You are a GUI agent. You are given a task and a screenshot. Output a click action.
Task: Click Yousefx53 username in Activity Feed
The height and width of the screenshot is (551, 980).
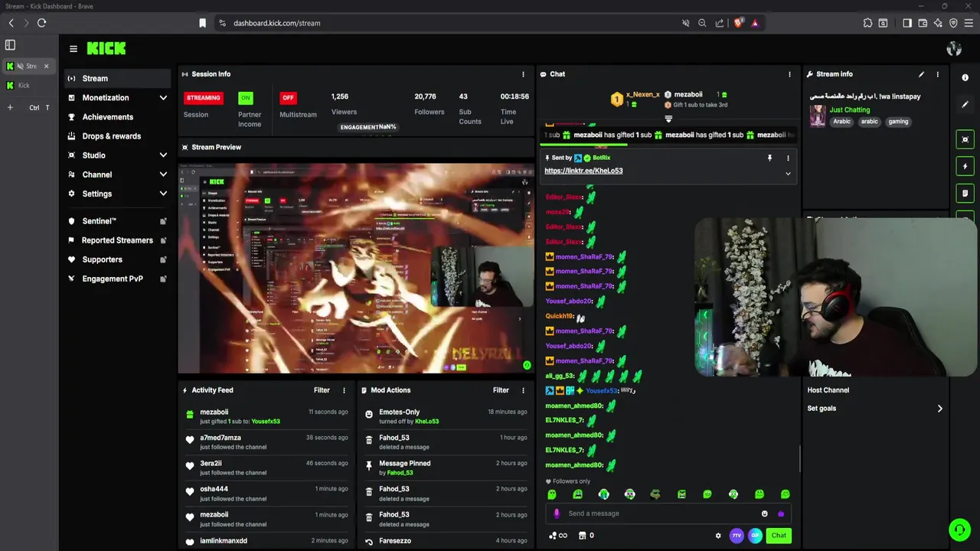pyautogui.click(x=266, y=421)
